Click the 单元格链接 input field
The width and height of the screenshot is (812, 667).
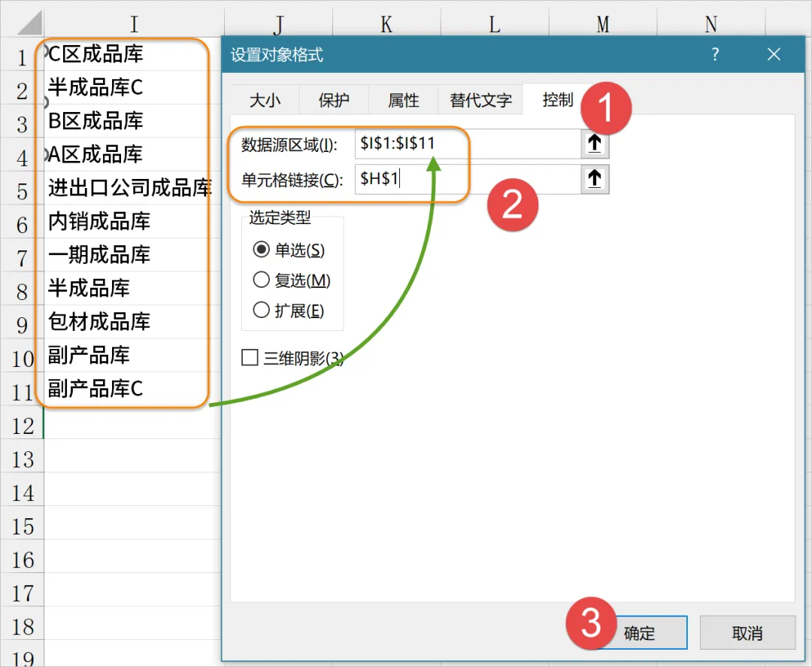tap(468, 179)
